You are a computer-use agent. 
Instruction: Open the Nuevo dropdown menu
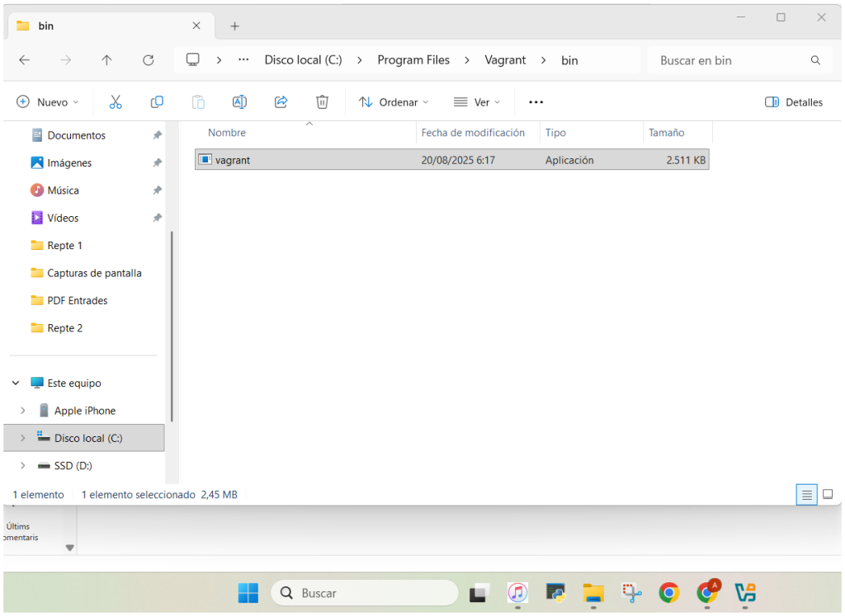click(48, 102)
